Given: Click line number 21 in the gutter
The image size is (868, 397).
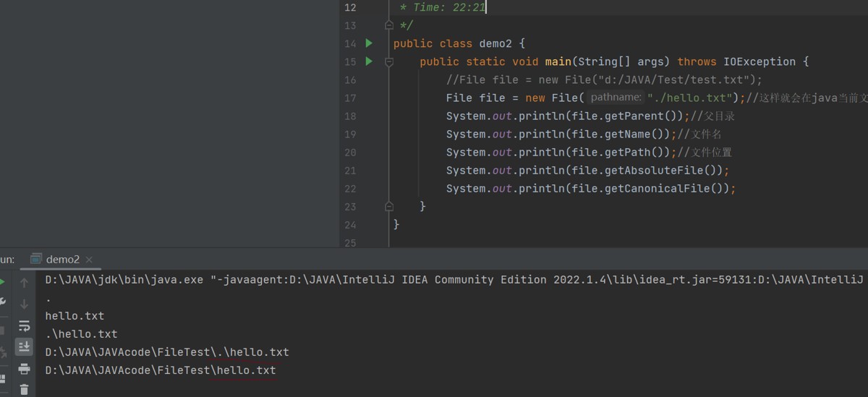Looking at the screenshot, I should click(x=350, y=170).
